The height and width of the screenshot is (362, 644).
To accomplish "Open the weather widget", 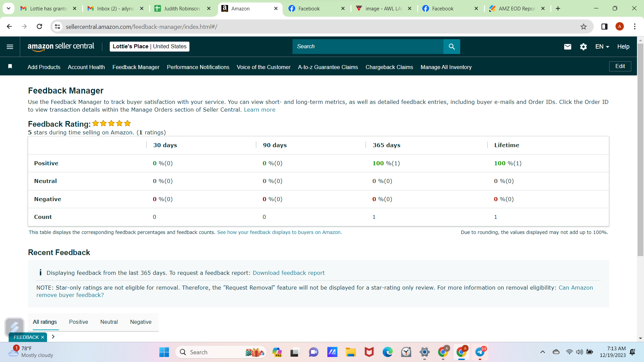I will [x=31, y=352].
